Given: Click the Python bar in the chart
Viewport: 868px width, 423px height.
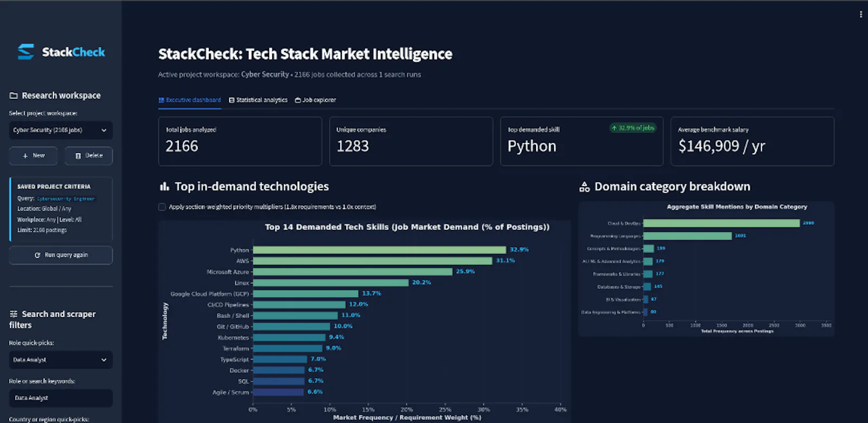Looking at the screenshot, I should (x=379, y=250).
